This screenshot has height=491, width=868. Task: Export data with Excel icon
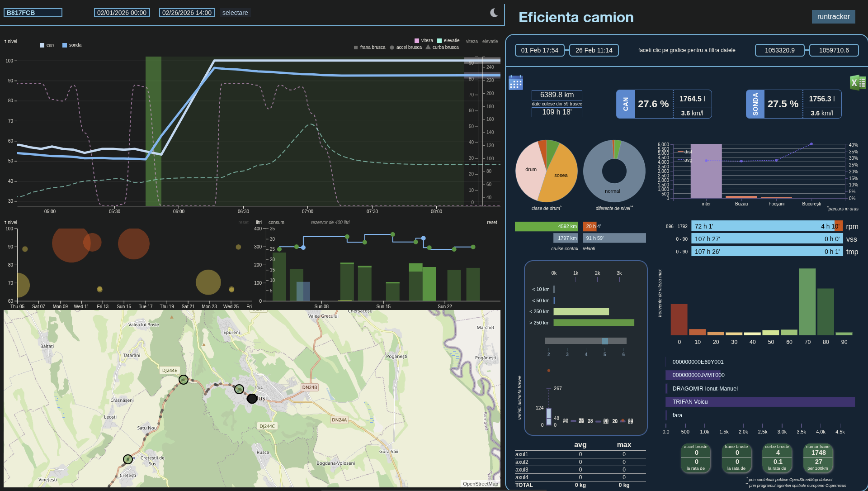pyautogui.click(x=857, y=82)
